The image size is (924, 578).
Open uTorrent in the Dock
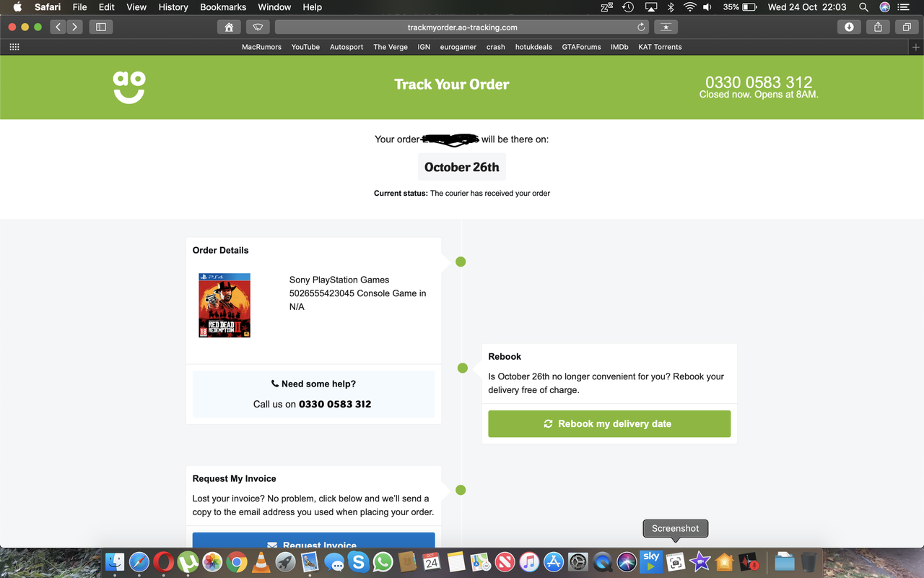click(x=188, y=561)
